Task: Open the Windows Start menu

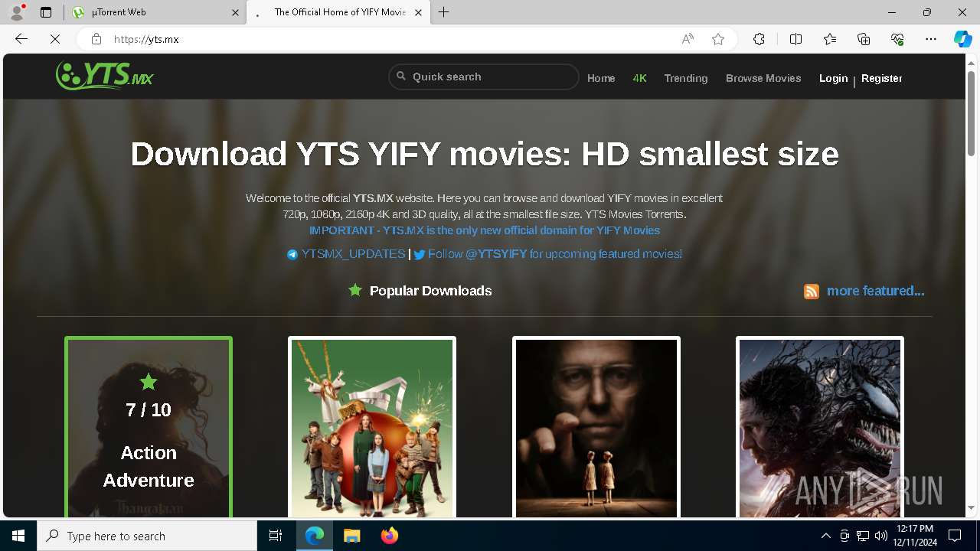Action: point(18,536)
